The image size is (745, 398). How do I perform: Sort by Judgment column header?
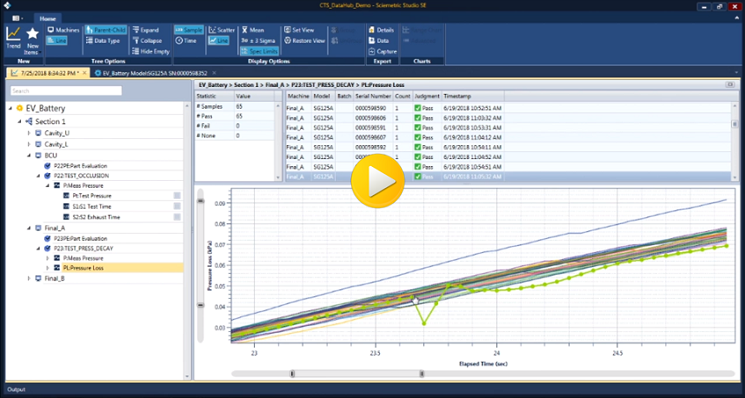coord(427,96)
